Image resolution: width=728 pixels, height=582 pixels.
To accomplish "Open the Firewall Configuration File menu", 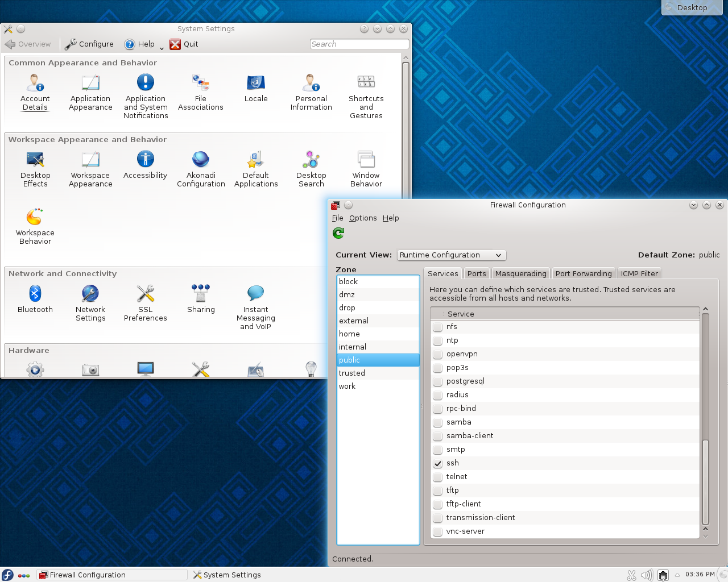I will coord(338,218).
